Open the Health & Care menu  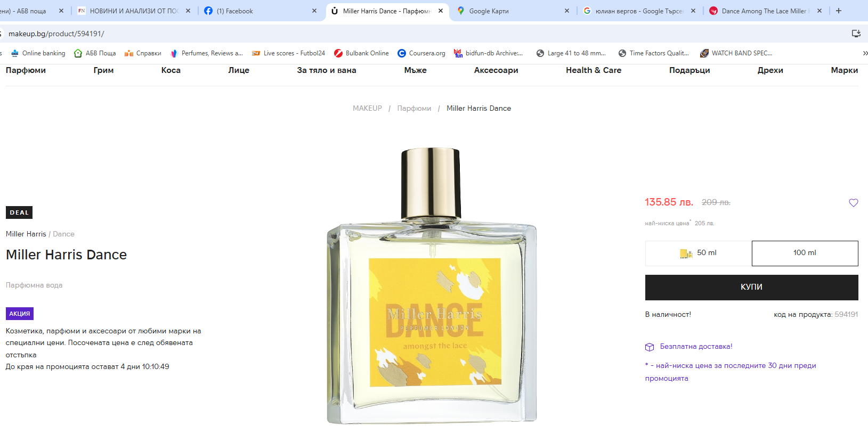coord(594,70)
